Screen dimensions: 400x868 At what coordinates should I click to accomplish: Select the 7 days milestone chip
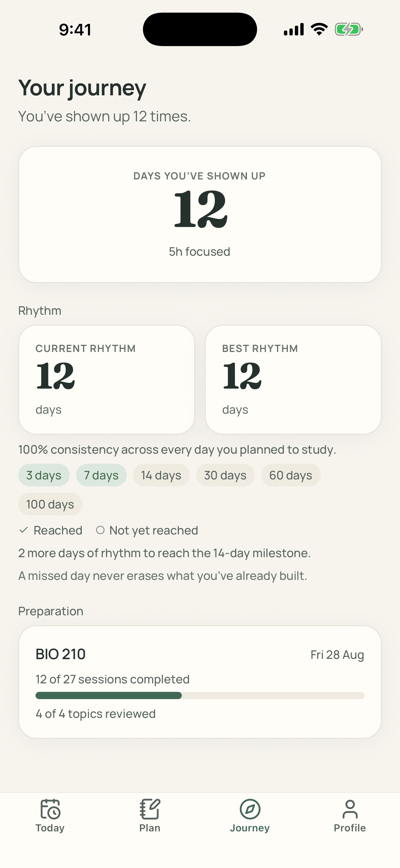click(x=101, y=475)
